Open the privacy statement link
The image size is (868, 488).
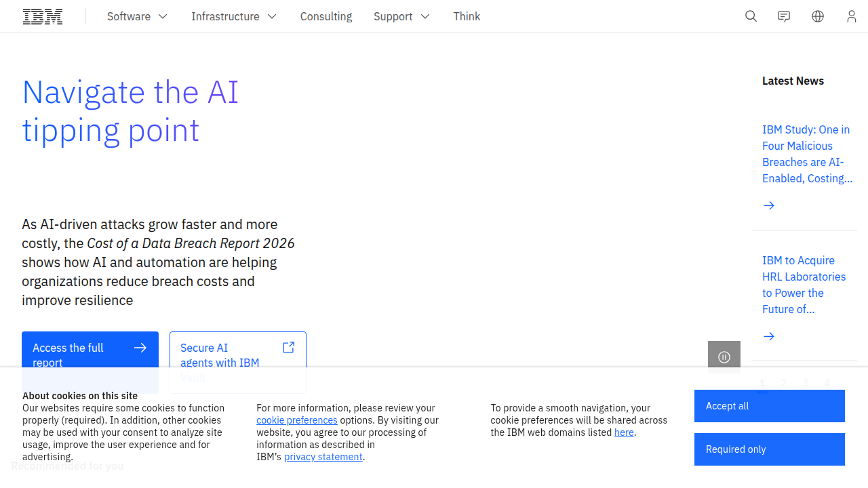click(323, 457)
